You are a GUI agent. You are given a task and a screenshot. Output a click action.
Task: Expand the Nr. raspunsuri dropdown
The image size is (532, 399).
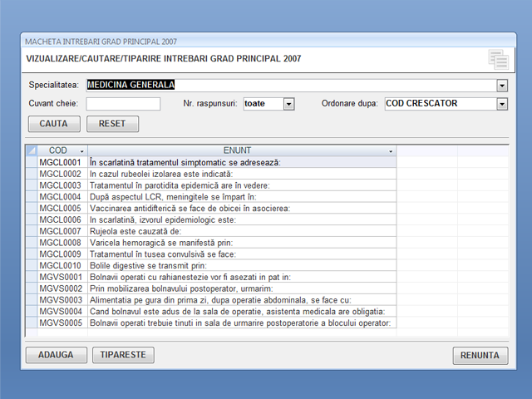[288, 104]
